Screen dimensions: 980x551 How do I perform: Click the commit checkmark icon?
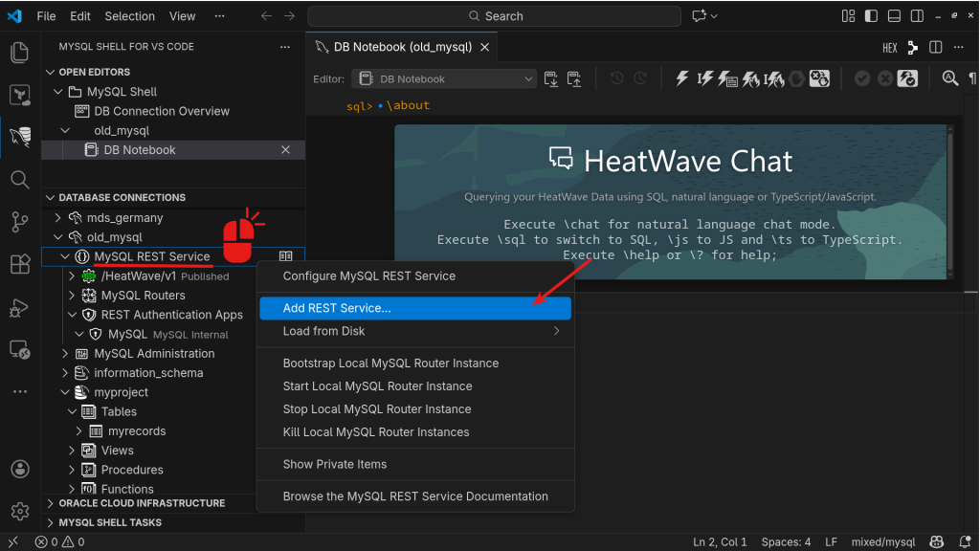pos(862,78)
